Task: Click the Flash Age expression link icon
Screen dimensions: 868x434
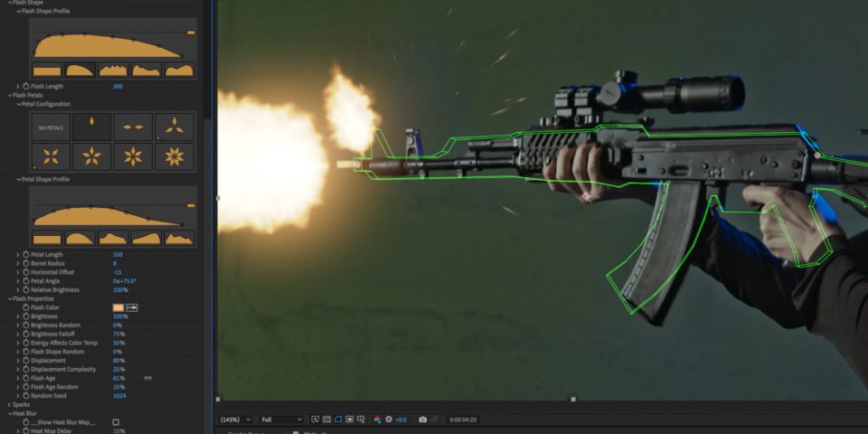Action: point(147,378)
